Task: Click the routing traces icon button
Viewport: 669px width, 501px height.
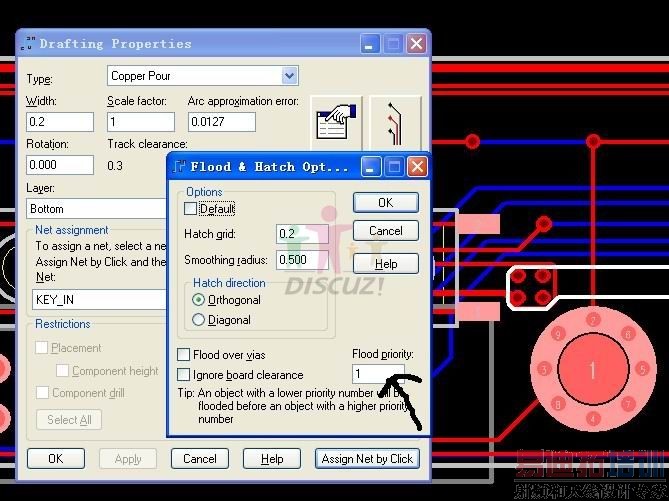Action: pyautogui.click(x=395, y=122)
